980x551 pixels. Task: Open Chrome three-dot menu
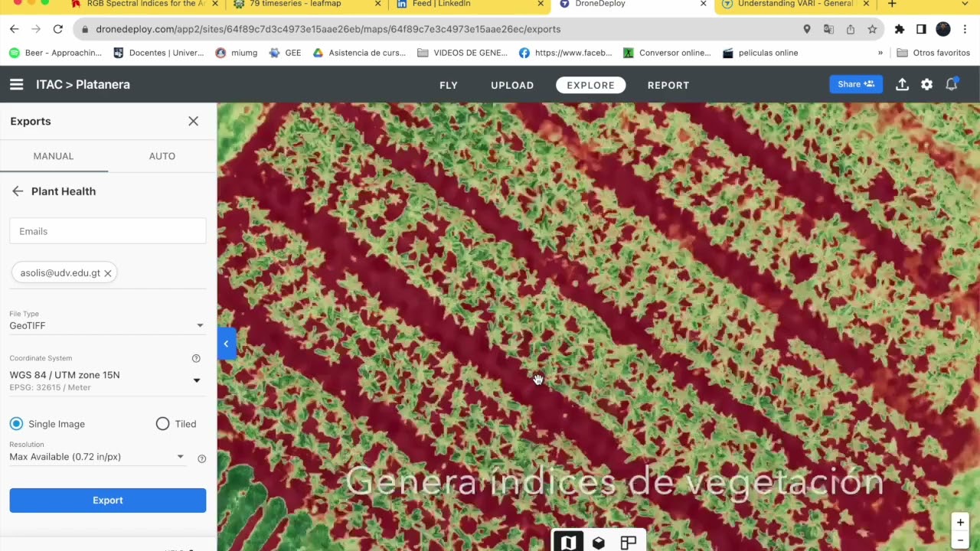(965, 29)
